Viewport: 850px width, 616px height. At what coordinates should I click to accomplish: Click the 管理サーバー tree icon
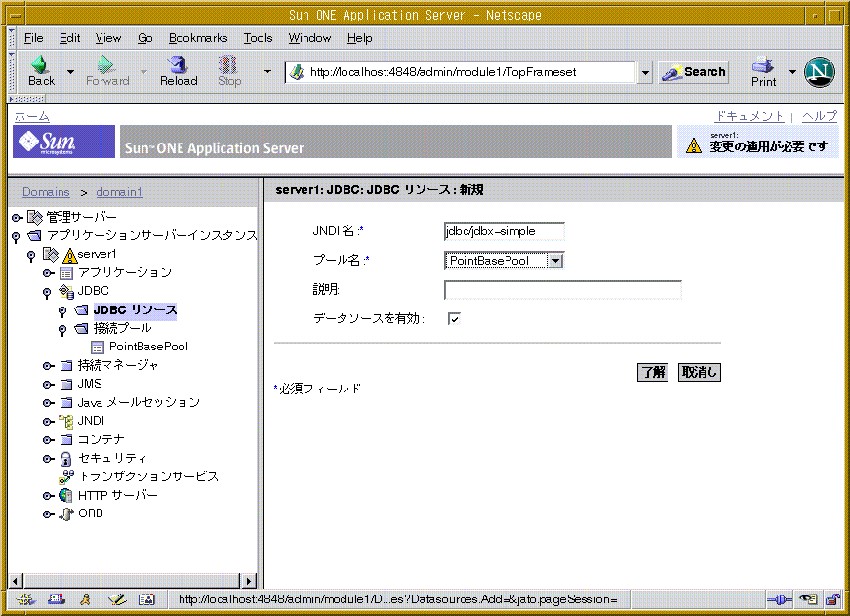(35, 218)
